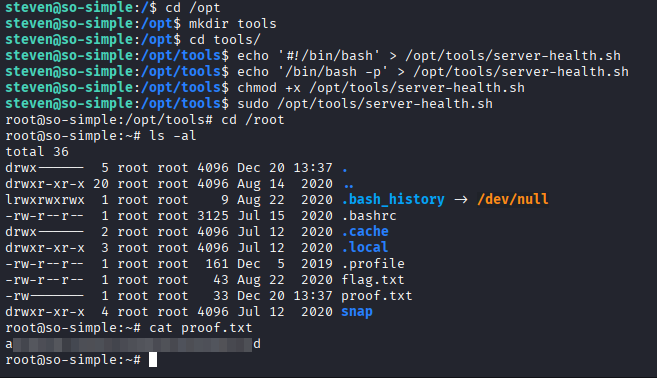Click the terminal cursor at the last prompt
657x378 pixels.
pos(153,360)
